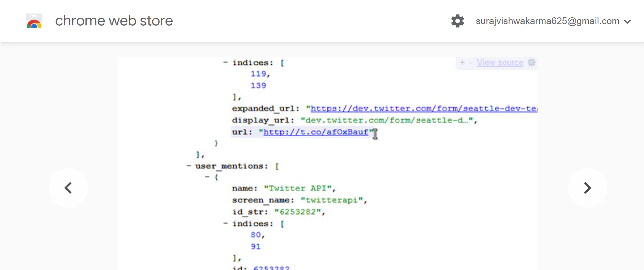Click the number 139 in indices
This screenshot has height=270, width=644.
(x=259, y=85)
